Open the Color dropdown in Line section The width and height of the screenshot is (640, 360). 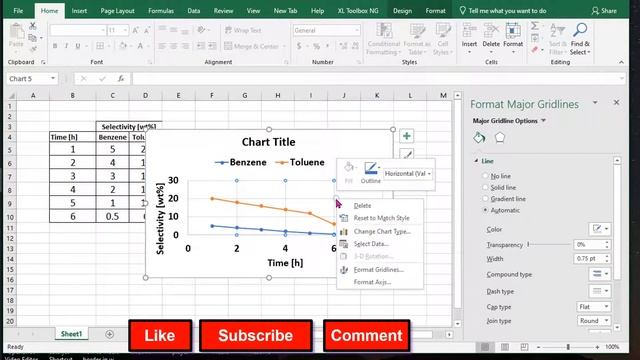point(600,229)
